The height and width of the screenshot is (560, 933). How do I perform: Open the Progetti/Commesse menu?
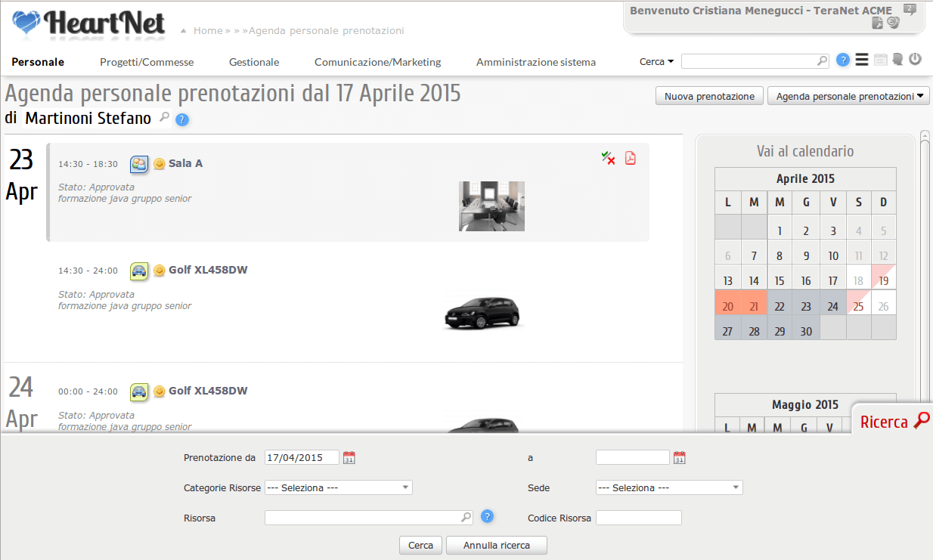(147, 62)
